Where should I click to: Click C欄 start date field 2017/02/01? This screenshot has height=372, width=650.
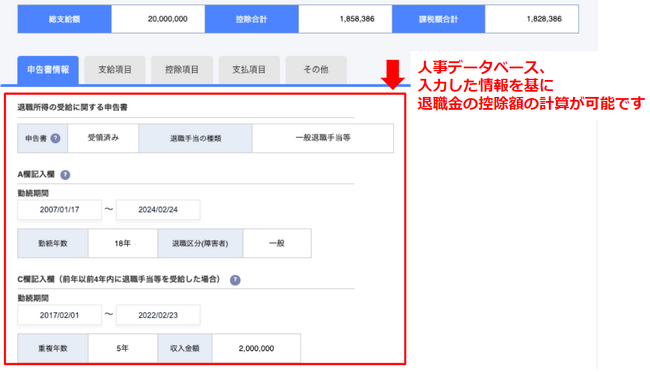(59, 315)
